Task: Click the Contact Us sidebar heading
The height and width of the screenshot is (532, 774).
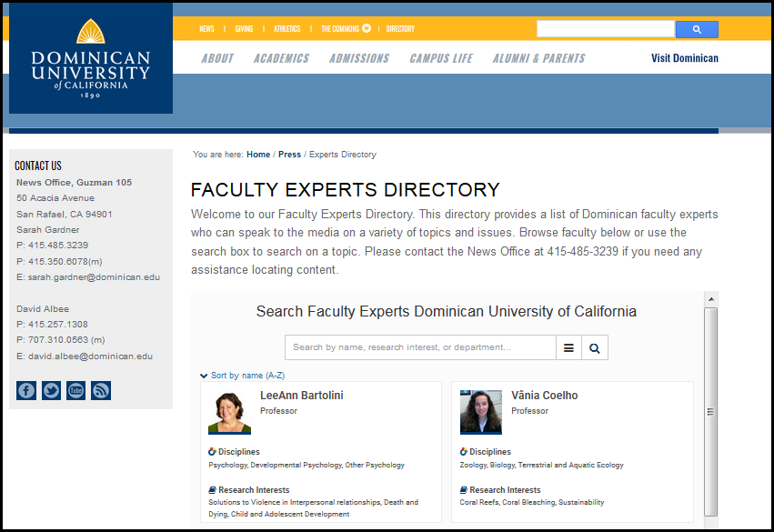Action: 38,166
